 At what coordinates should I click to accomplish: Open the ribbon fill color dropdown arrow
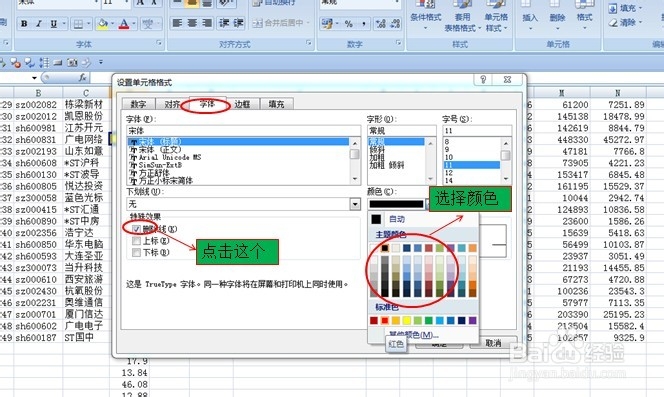click(112, 24)
